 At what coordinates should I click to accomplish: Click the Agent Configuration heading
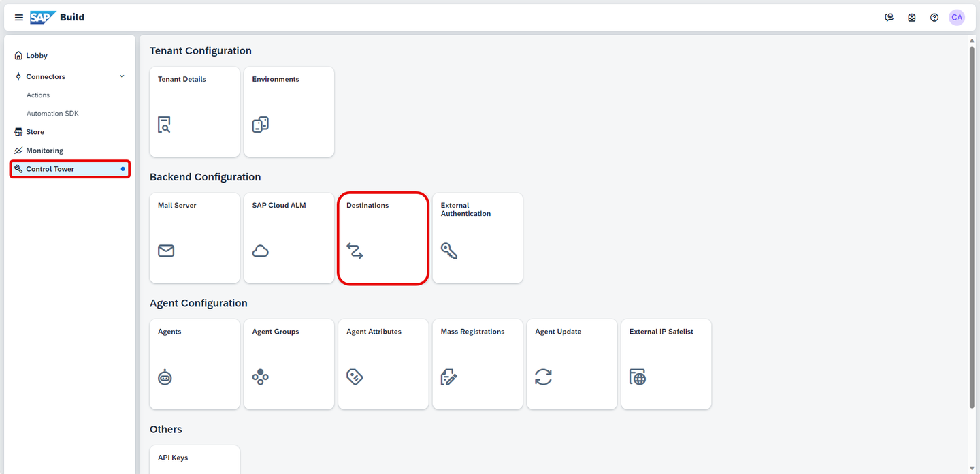[x=199, y=304]
